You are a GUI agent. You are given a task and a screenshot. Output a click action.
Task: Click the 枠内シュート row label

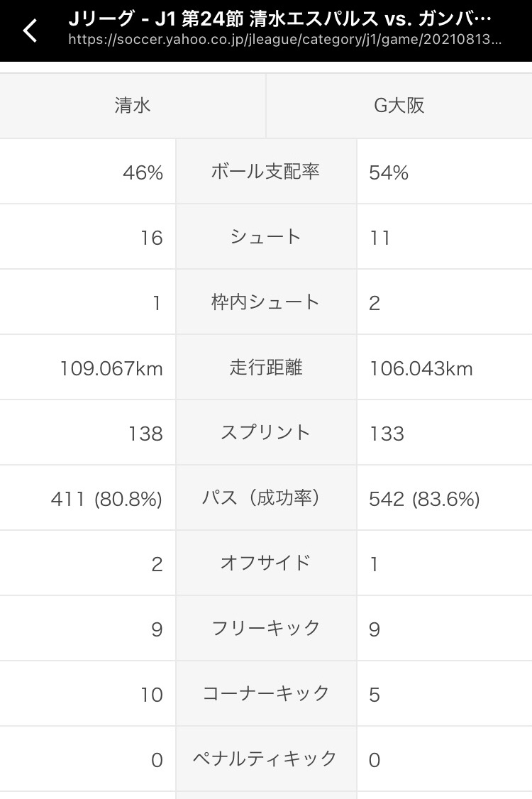point(266,302)
